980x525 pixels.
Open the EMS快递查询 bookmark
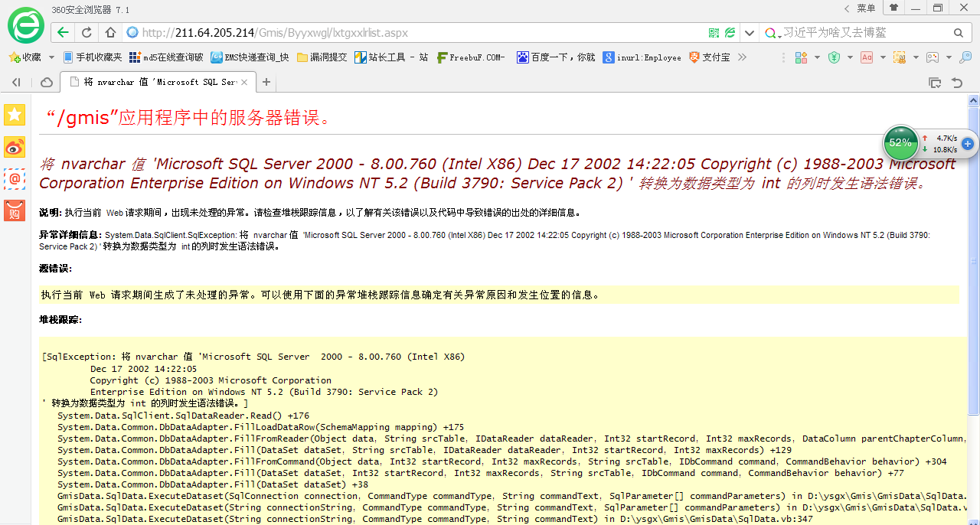(x=250, y=57)
